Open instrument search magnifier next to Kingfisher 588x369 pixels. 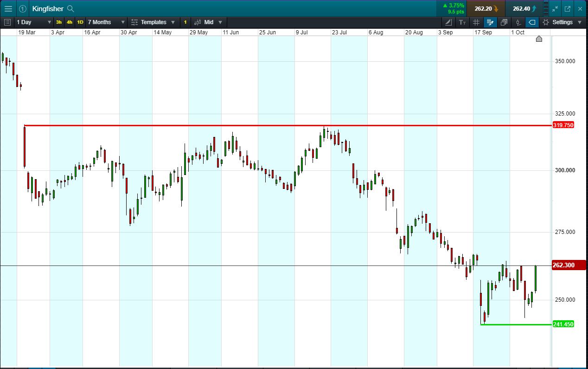coord(70,8)
